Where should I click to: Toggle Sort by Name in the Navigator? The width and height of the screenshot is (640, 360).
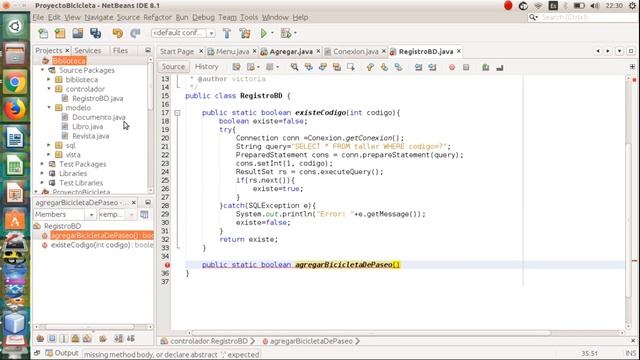(118, 338)
